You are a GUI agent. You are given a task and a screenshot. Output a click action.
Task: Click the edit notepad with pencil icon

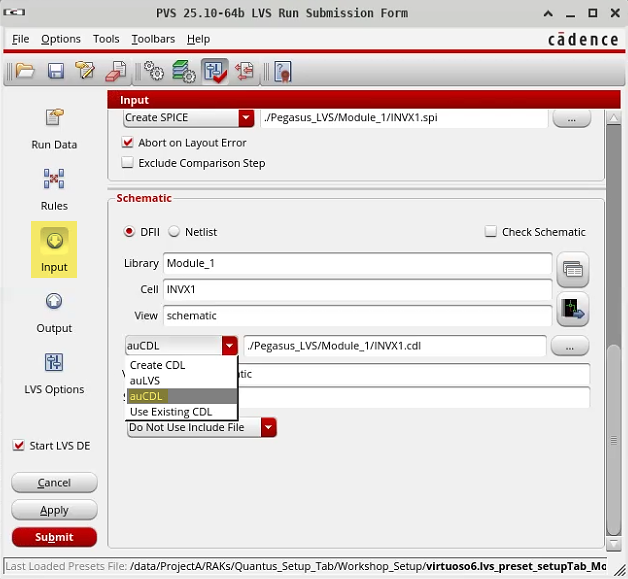(x=85, y=71)
